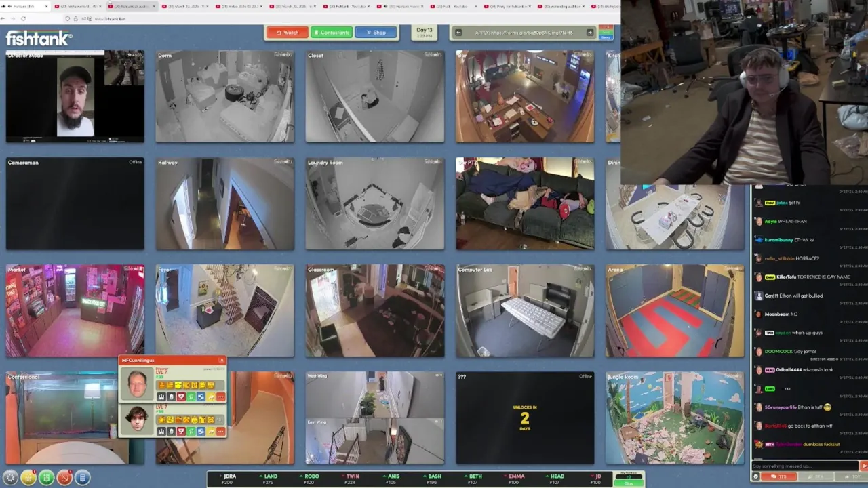Open the Dorm camera feed
This screenshot has width=868, height=488.
(x=224, y=96)
